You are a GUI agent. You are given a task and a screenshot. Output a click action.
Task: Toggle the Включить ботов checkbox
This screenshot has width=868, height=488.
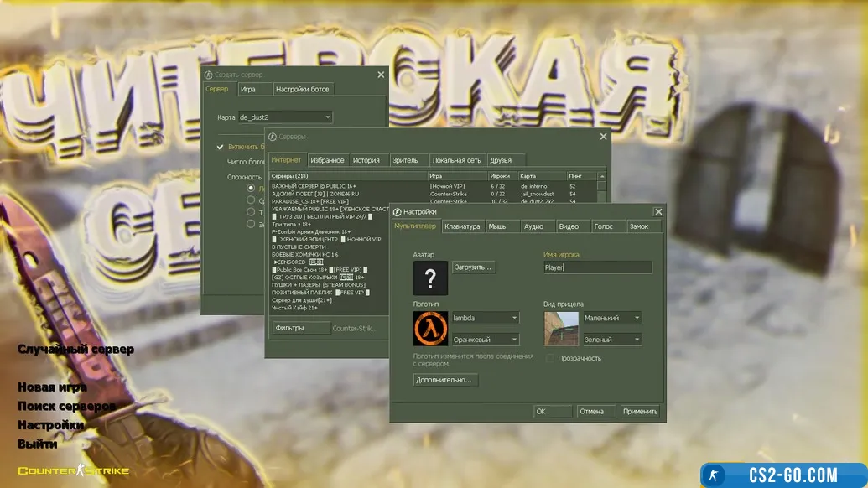(x=221, y=147)
